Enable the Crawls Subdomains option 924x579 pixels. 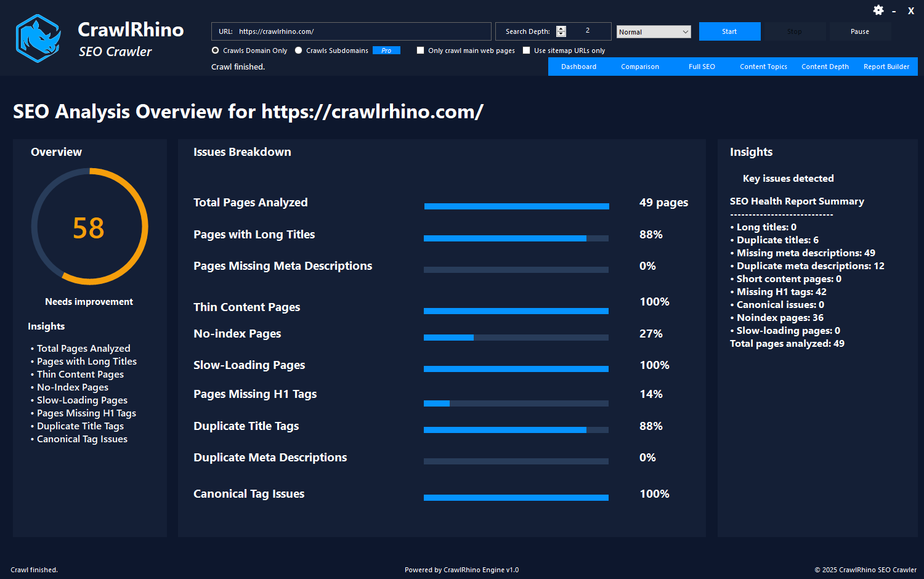tap(298, 51)
